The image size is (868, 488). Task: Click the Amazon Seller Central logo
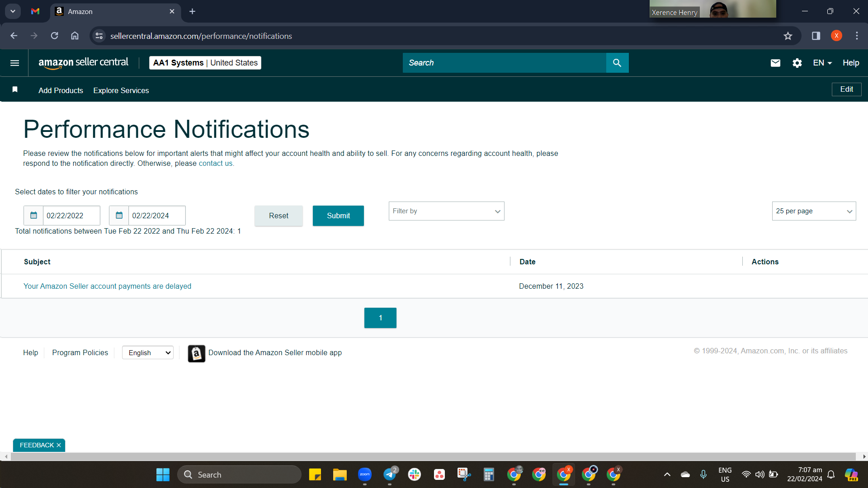[x=84, y=63]
